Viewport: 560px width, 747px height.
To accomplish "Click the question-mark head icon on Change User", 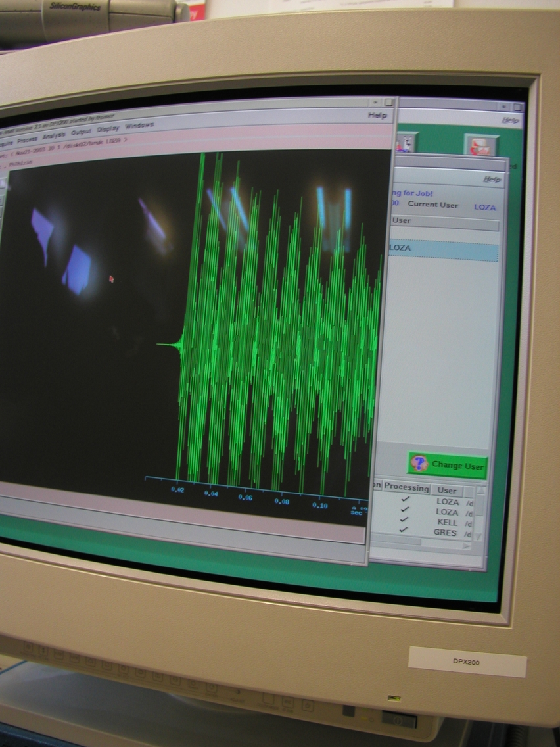I will 419,464.
